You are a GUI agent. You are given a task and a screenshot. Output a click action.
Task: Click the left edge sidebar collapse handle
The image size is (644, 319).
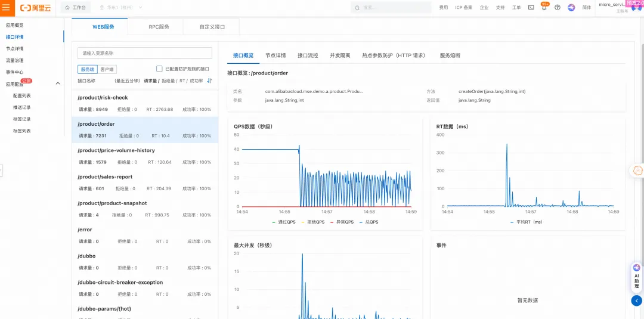click(1, 170)
